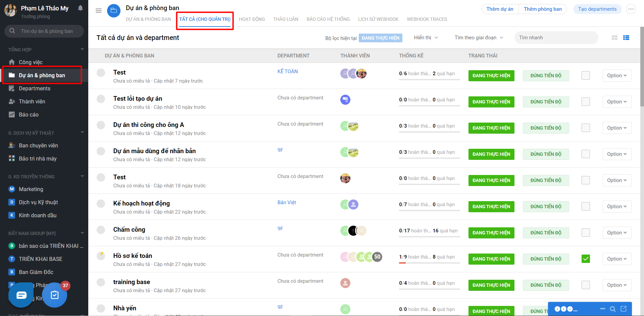Click the Báo cáo chart icon
The image size is (644, 316).
click(12, 115)
